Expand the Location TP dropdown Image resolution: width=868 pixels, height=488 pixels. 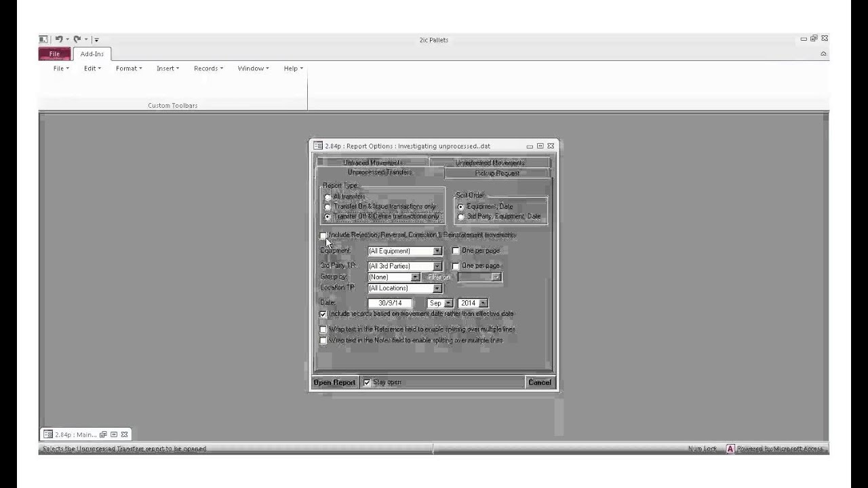point(437,288)
